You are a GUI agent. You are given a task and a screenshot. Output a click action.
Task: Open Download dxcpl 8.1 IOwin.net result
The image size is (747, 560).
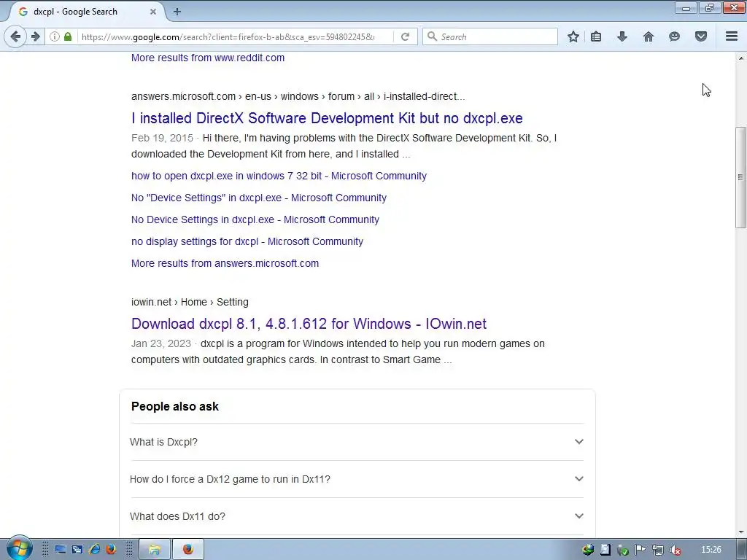click(309, 324)
